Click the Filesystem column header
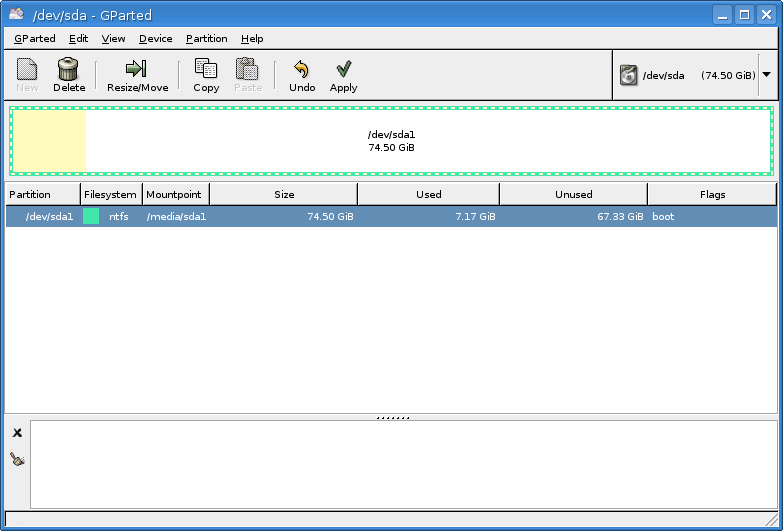The image size is (783, 531). (x=111, y=194)
